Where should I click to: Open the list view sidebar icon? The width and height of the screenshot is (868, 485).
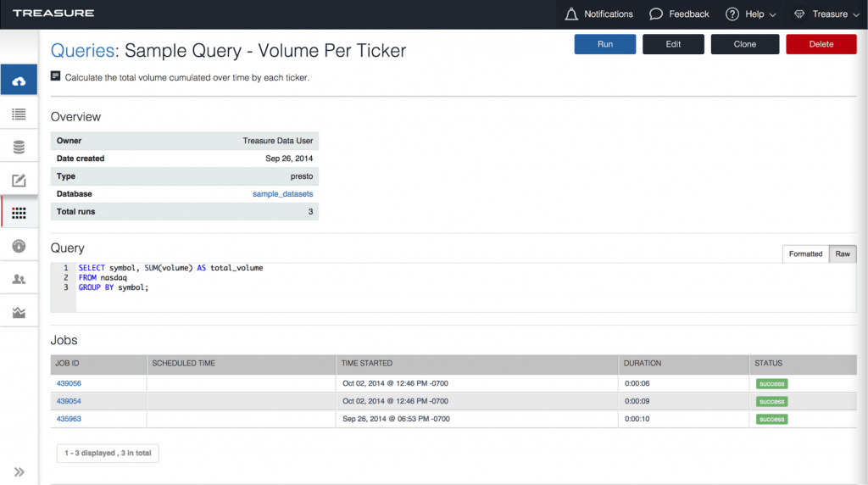(19, 114)
